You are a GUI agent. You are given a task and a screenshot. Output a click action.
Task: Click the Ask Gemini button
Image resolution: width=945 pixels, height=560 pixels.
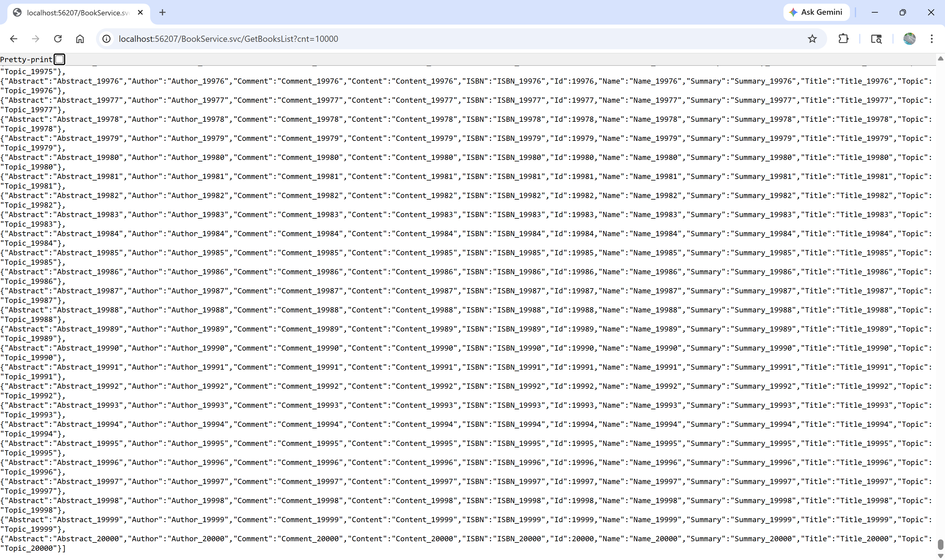[x=816, y=12]
